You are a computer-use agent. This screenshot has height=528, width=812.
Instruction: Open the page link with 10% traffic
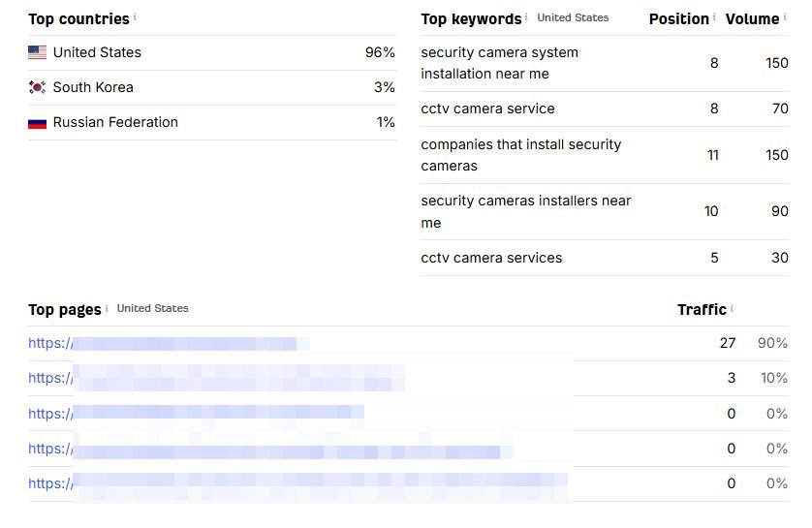pyautogui.click(x=216, y=378)
